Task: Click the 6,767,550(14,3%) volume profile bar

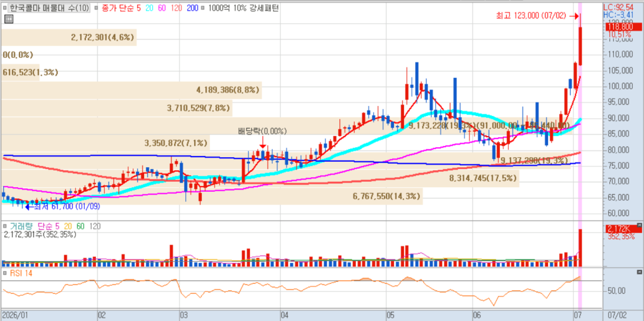Action: [x=211, y=196]
